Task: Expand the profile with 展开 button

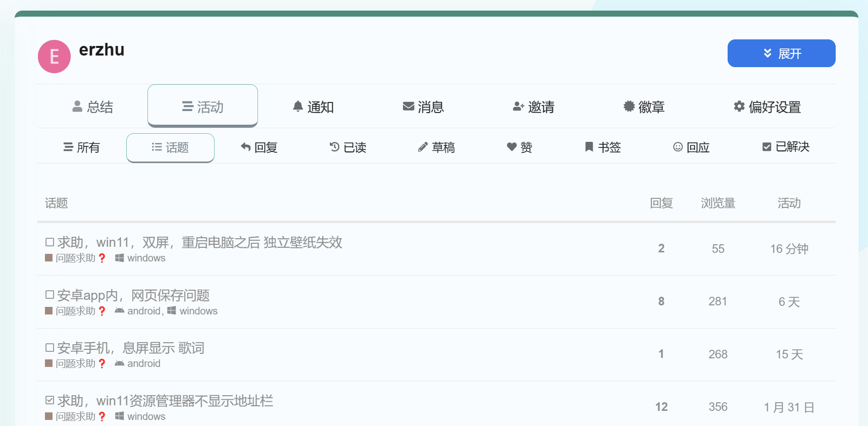Action: [x=781, y=54]
